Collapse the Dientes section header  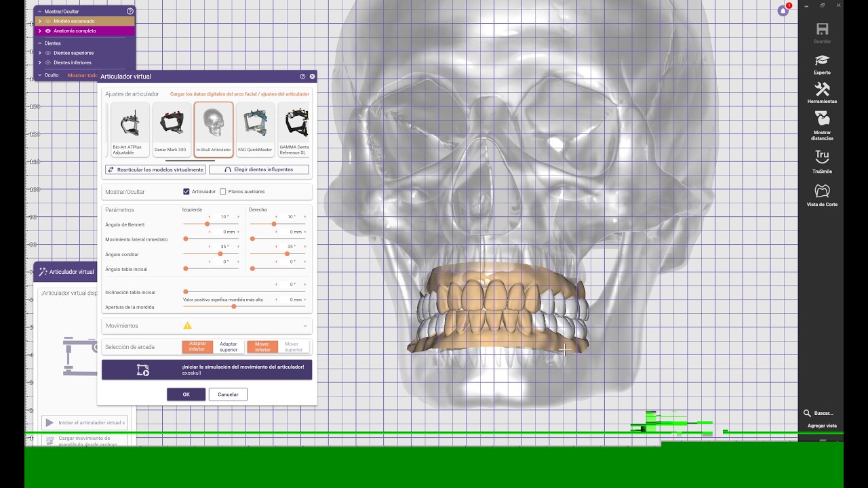click(x=40, y=43)
